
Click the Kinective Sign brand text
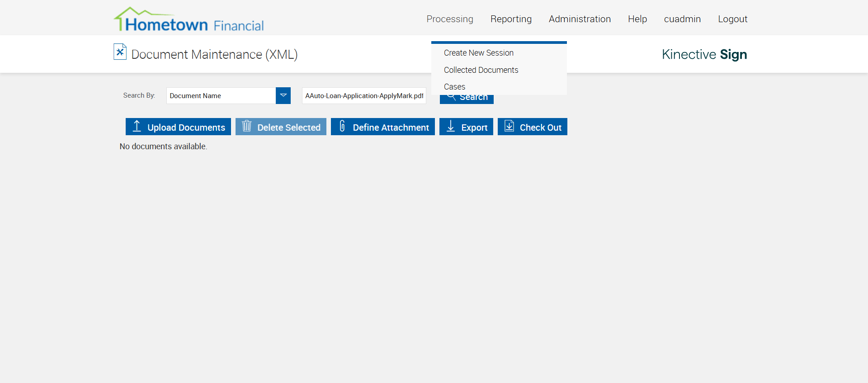point(704,54)
